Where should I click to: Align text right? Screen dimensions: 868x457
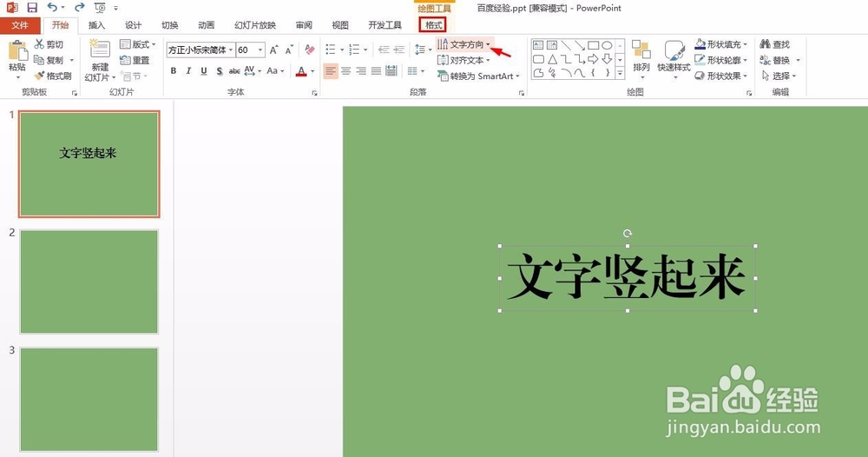tap(361, 71)
